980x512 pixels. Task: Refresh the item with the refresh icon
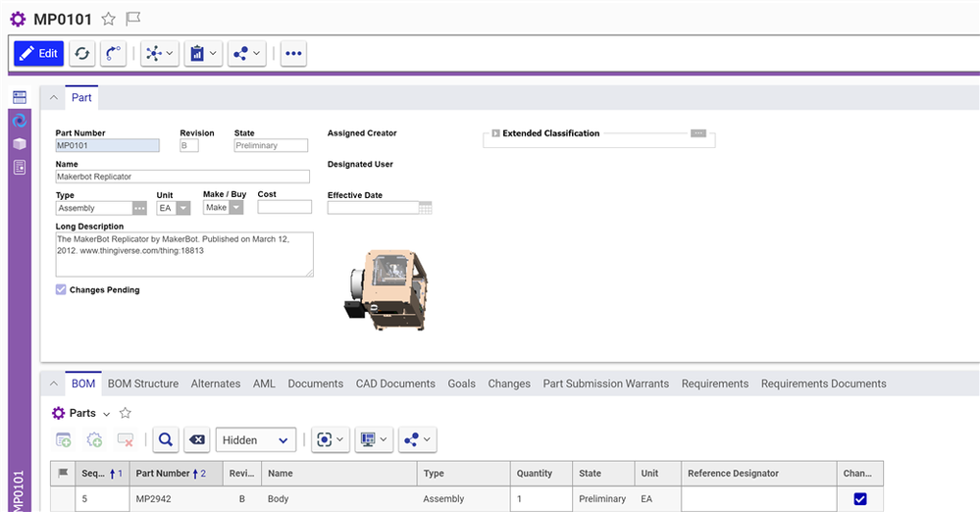(x=82, y=53)
